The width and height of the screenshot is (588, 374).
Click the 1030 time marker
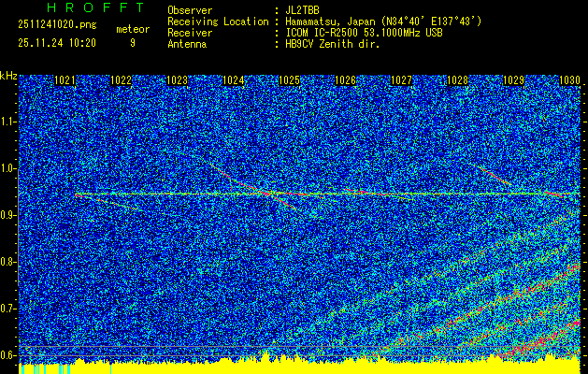point(569,81)
